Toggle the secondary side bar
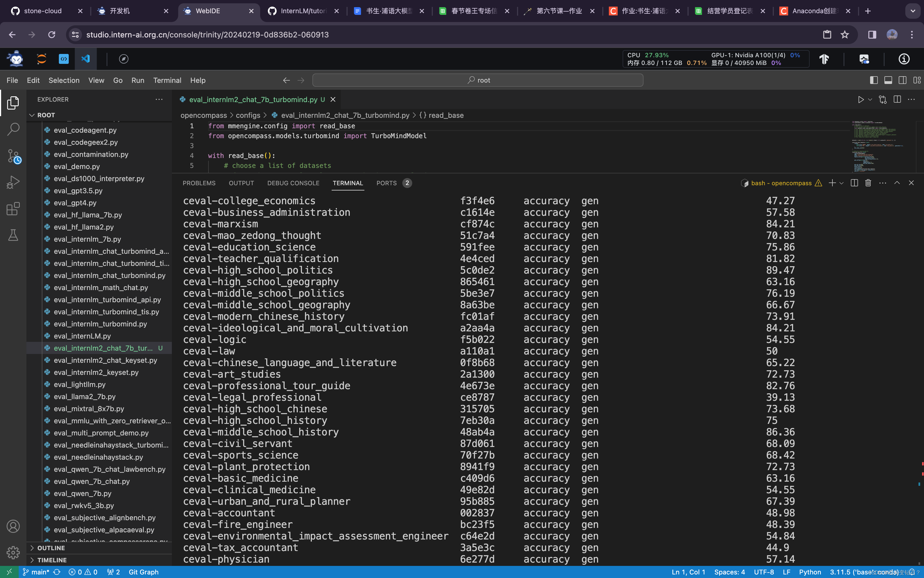Screen dimensions: 924x578 [903, 80]
